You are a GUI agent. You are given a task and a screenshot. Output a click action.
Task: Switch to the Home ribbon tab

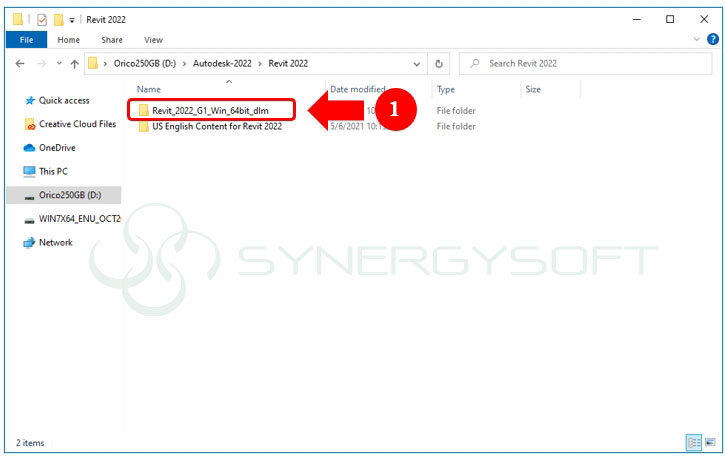68,40
